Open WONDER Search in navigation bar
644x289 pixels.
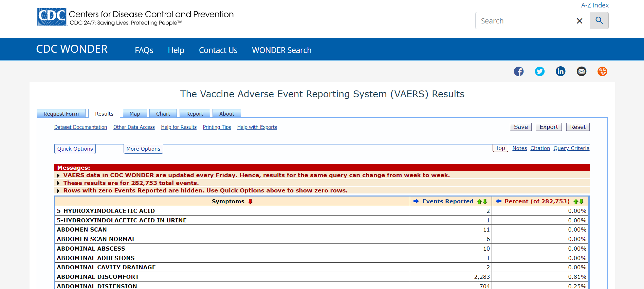coord(282,50)
